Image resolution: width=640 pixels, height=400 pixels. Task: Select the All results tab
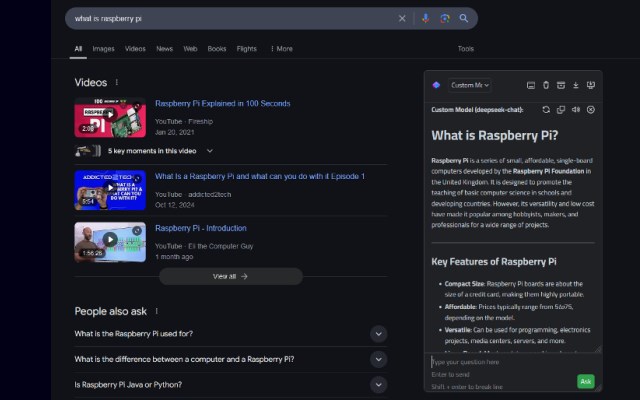tap(78, 49)
